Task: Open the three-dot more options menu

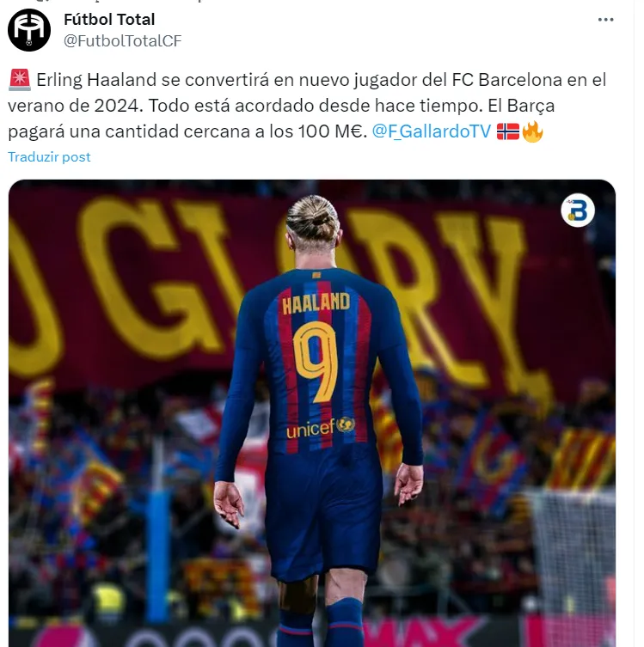Action: pos(605,20)
